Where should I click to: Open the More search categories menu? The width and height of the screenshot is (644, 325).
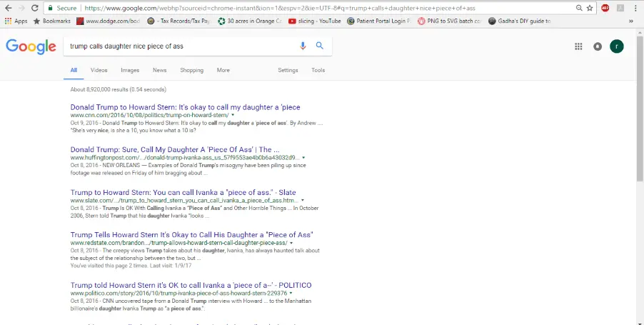[x=223, y=70]
